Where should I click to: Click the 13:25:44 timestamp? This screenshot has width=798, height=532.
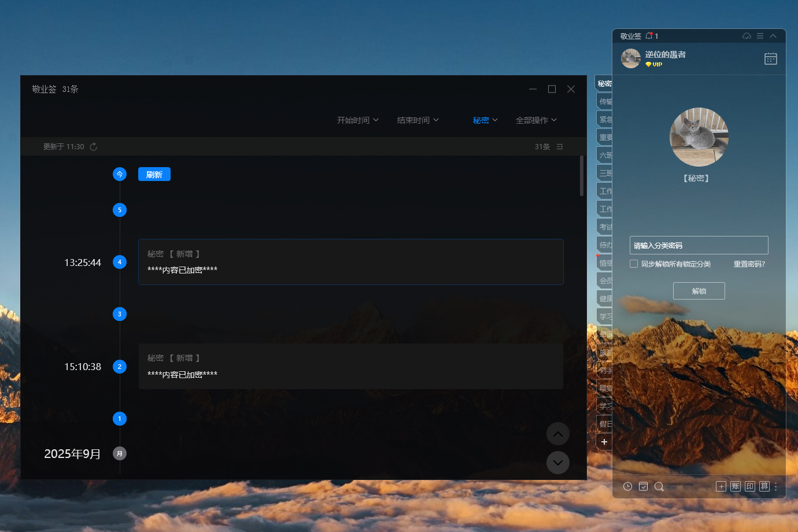(83, 263)
